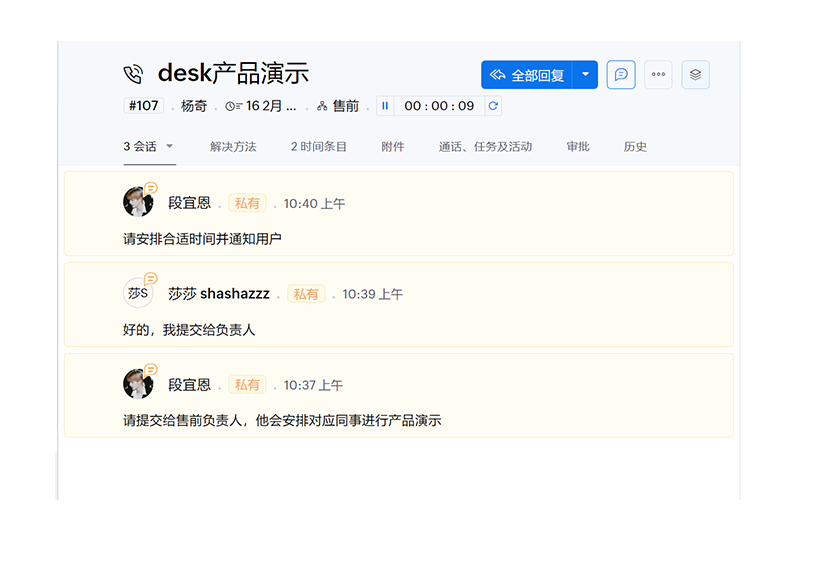Click the 私有 tag on the 10:39 comment
The width and height of the screenshot is (828, 586).
[306, 294]
